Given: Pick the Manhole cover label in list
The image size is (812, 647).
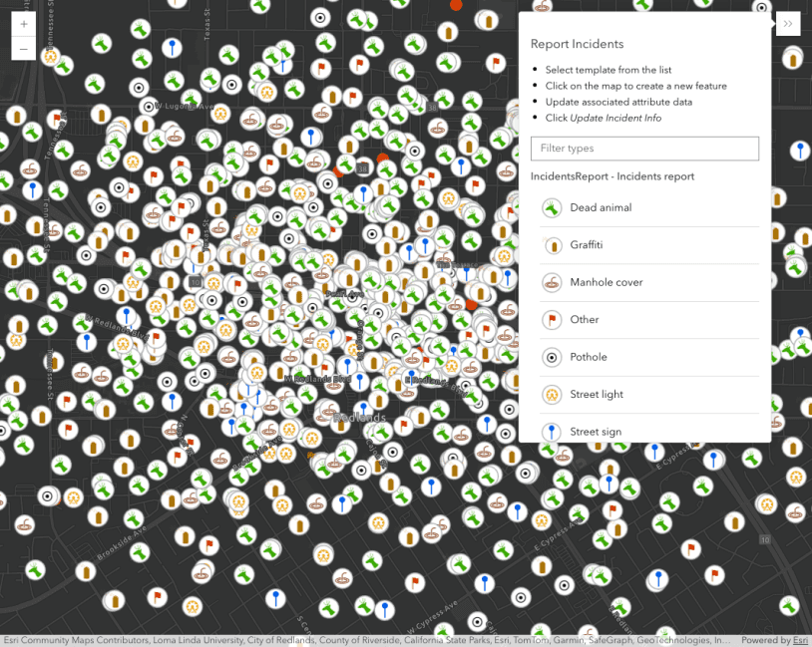Looking at the screenshot, I should (x=607, y=282).
